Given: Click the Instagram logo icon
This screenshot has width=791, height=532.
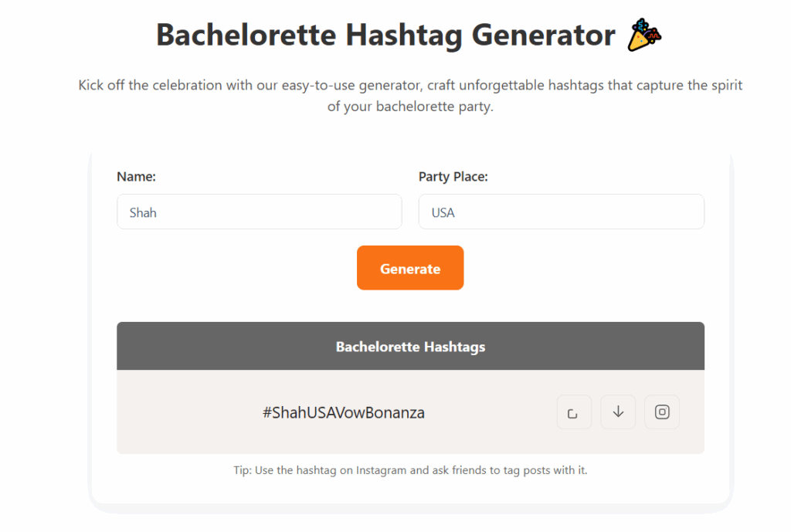Looking at the screenshot, I should 661,412.
